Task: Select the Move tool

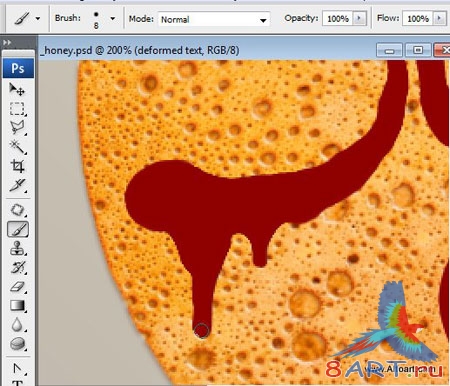Action: (x=17, y=89)
